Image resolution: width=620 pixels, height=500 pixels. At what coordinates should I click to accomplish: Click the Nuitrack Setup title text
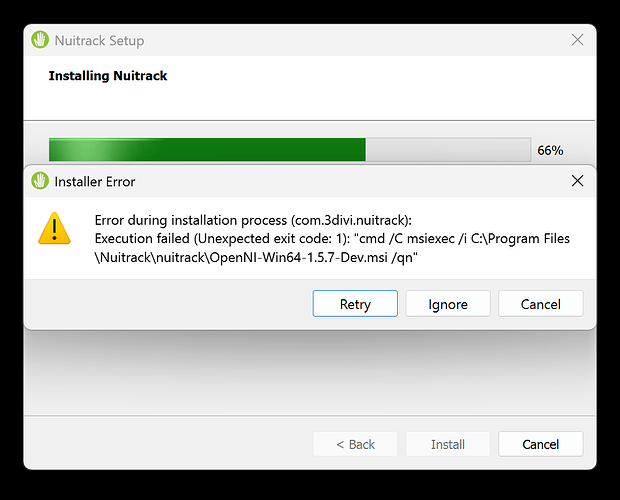tap(99, 40)
